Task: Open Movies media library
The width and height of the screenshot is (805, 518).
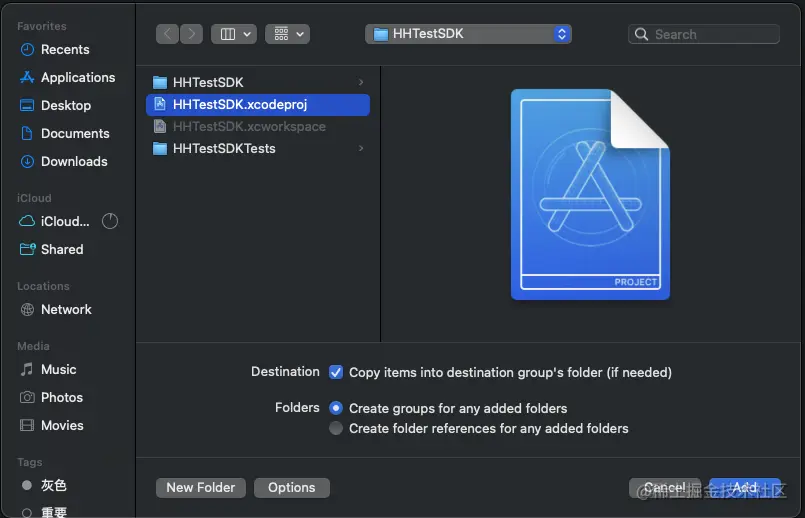Action: coord(51,426)
